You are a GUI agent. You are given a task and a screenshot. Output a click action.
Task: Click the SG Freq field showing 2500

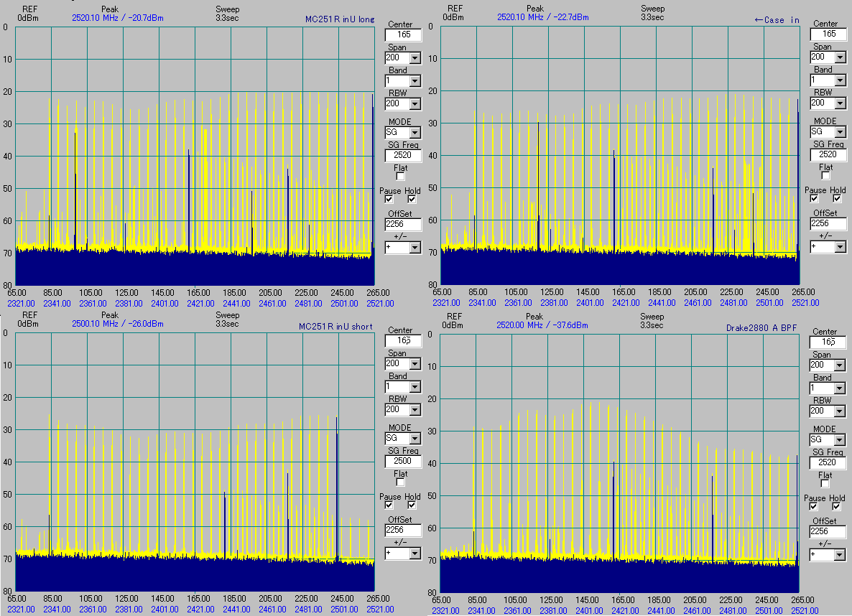click(402, 461)
